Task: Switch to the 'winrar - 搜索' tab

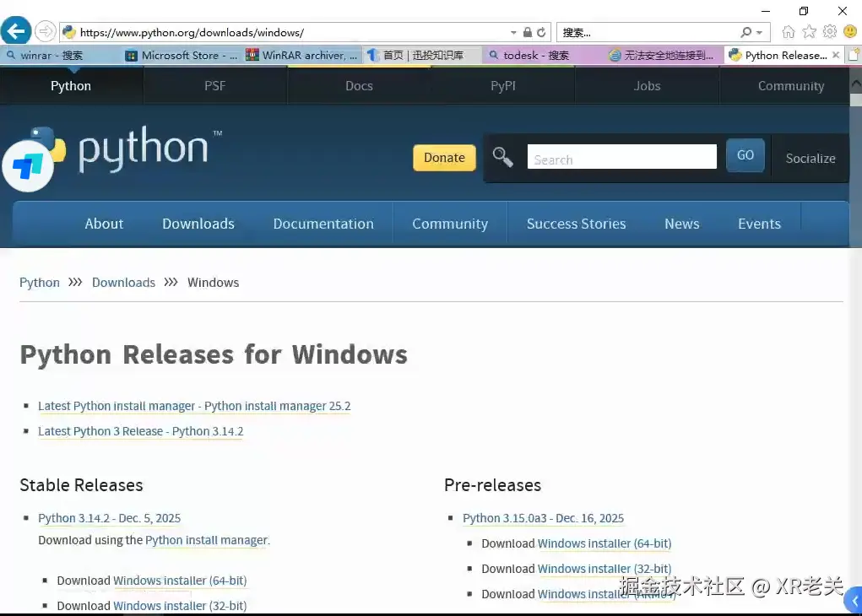Action: pos(61,55)
